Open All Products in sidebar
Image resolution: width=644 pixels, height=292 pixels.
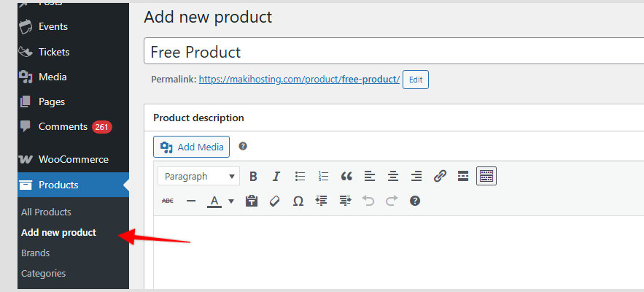[46, 212]
